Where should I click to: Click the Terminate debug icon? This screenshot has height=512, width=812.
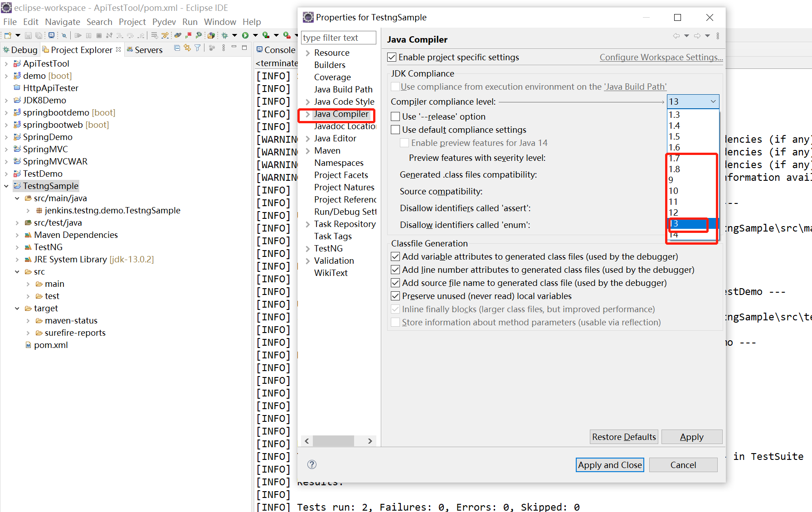pos(99,35)
